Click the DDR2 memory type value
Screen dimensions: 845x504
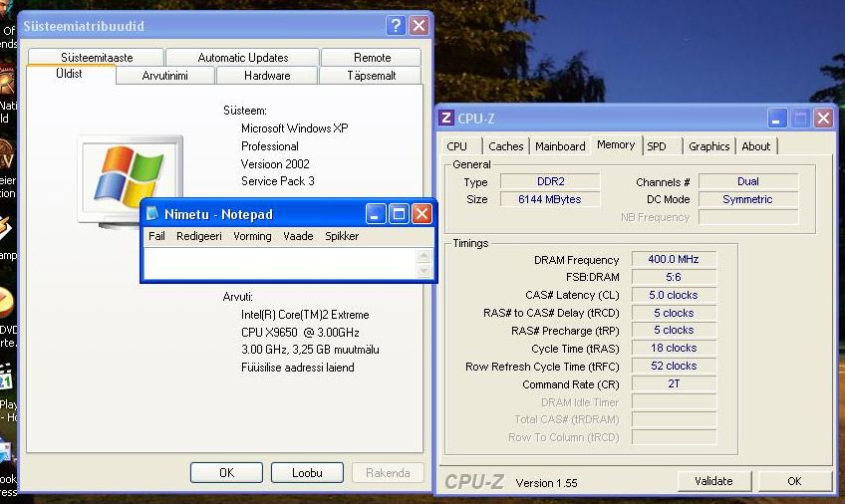point(550,181)
